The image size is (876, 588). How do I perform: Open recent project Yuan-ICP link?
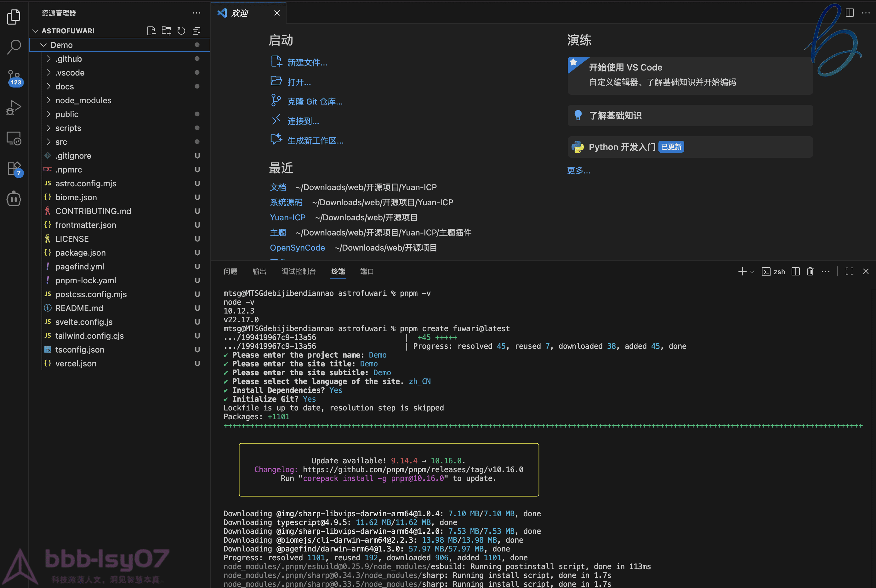[287, 218]
